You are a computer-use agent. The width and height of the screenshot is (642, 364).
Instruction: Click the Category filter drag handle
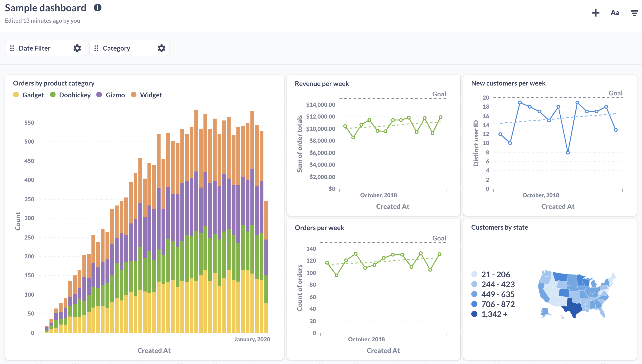[x=96, y=48]
